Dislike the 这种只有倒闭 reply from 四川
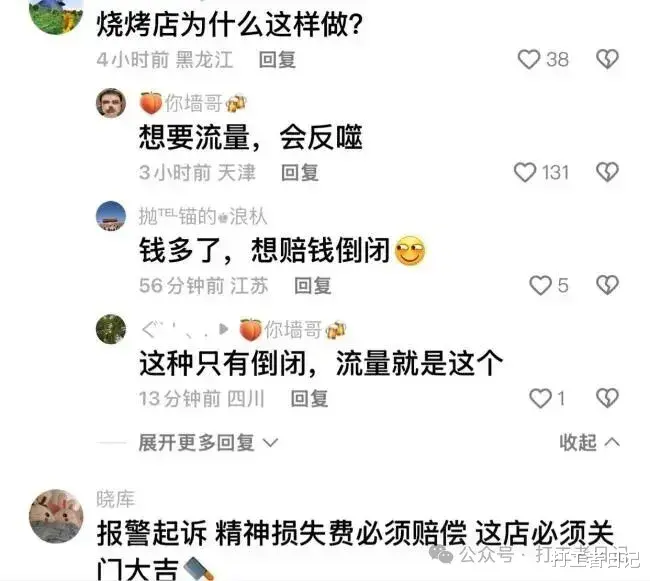The height and width of the screenshot is (581, 650). tap(607, 399)
